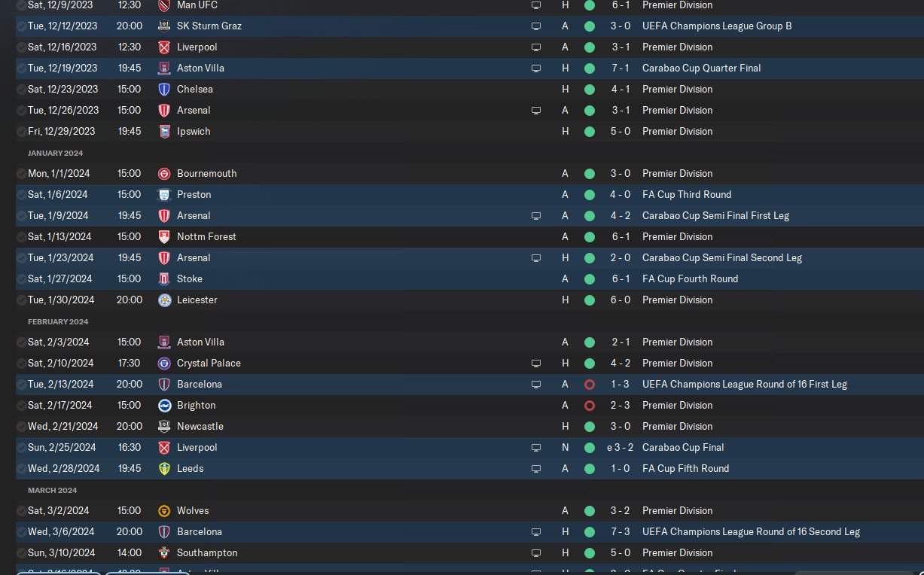Click the Bournemouth club badge
This screenshot has width=924, height=575.
coord(164,173)
